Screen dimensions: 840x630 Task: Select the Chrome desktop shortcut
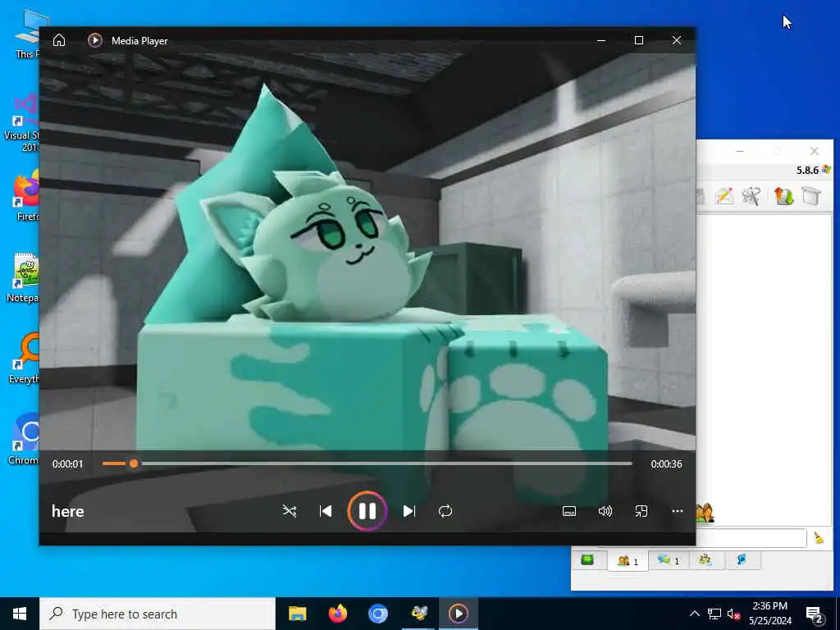(x=24, y=439)
